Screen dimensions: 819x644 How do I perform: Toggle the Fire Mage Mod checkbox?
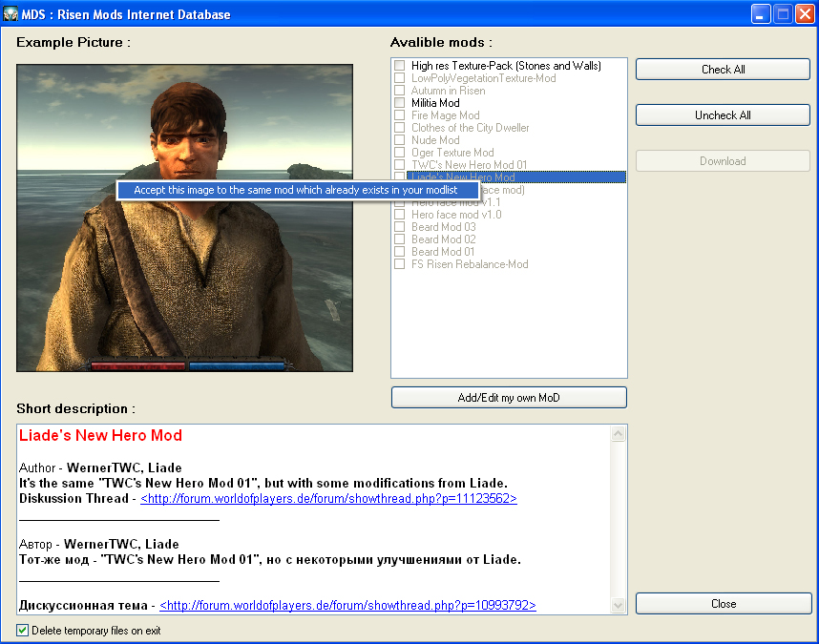[400, 115]
